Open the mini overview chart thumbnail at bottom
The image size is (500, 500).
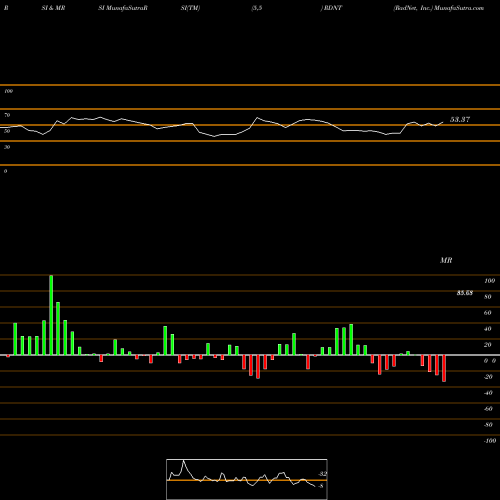point(247,479)
